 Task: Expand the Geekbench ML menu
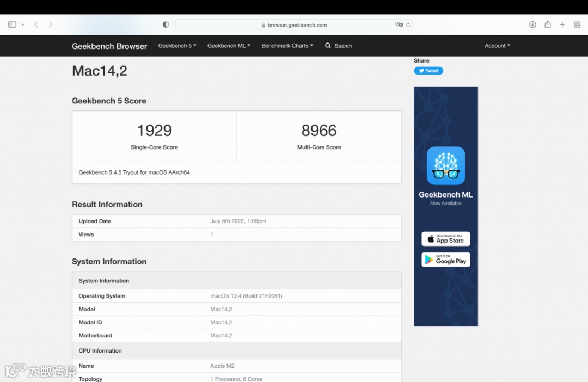[229, 46]
